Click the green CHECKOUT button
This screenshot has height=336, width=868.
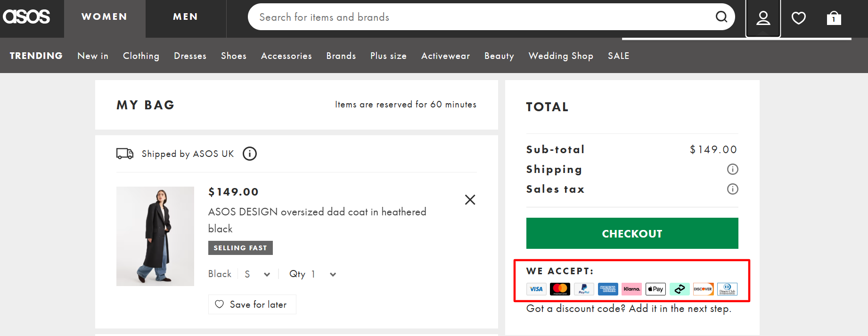click(x=632, y=233)
